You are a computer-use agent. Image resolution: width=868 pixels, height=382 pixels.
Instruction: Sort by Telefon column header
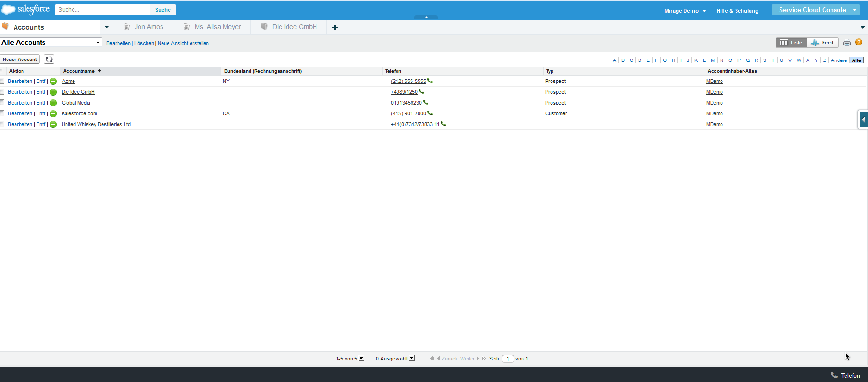pos(463,71)
